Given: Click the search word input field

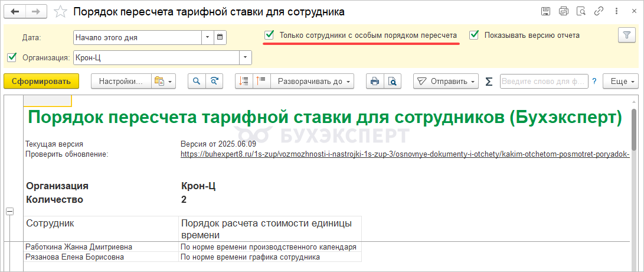Looking at the screenshot, I should tap(543, 82).
